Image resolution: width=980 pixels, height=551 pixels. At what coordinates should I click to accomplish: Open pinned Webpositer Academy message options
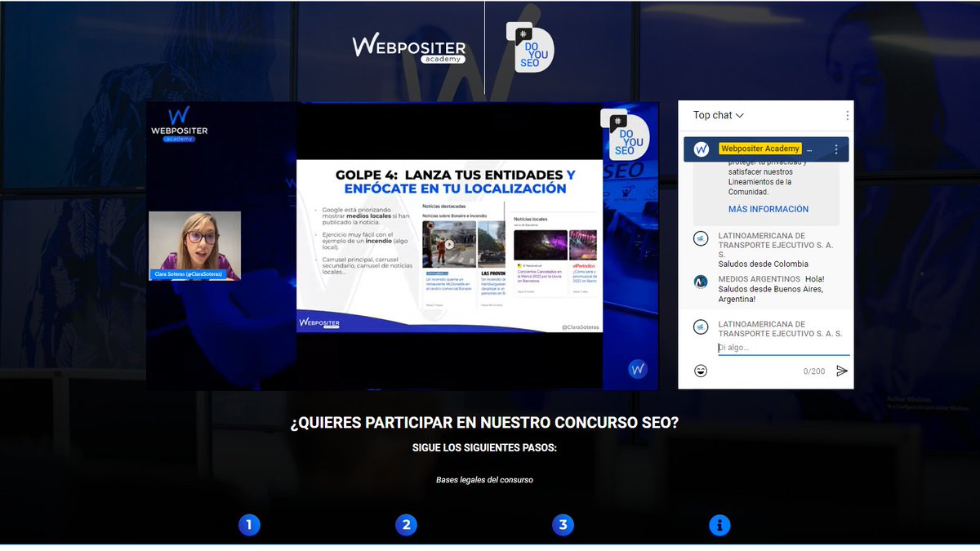tap(835, 149)
